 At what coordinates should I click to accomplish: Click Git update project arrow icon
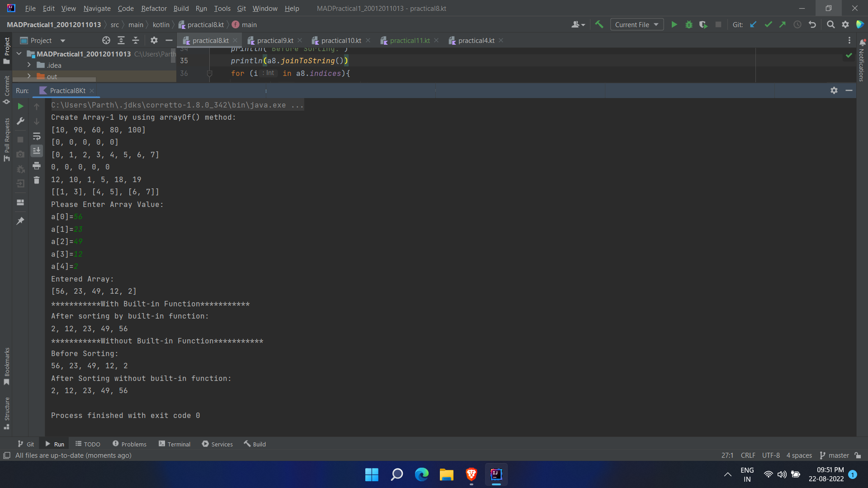[753, 25]
